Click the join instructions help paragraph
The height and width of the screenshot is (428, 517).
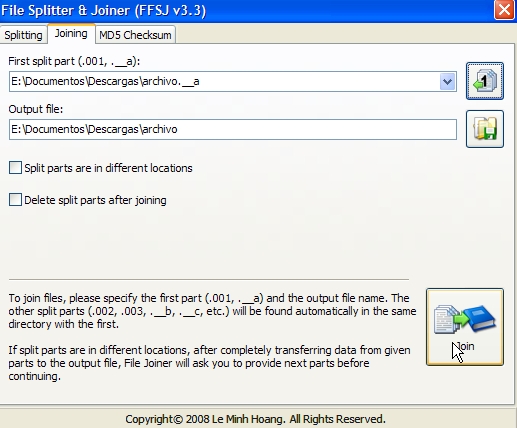click(x=212, y=311)
